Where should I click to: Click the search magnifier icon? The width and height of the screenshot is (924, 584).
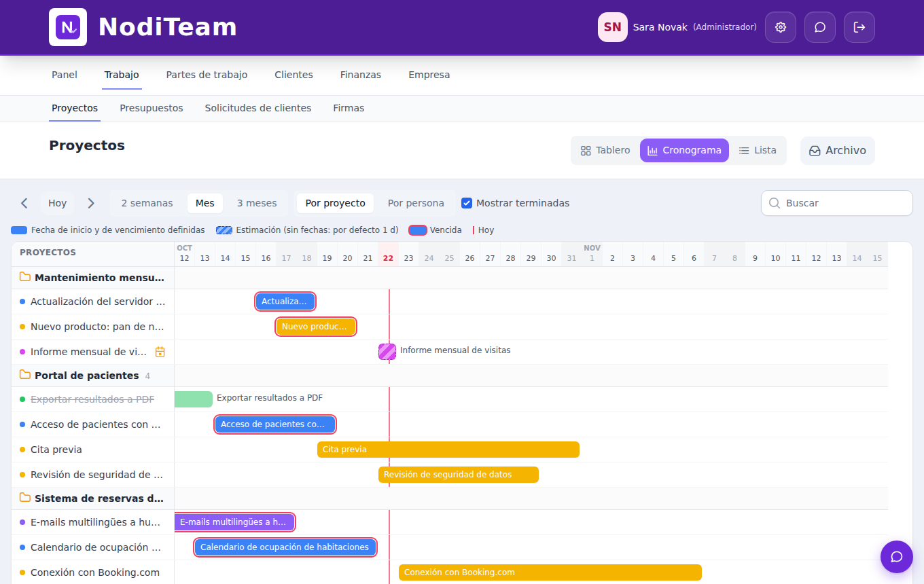coord(774,203)
